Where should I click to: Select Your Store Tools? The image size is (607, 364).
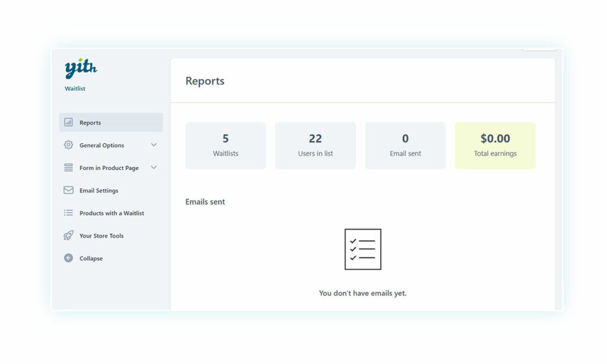101,235
